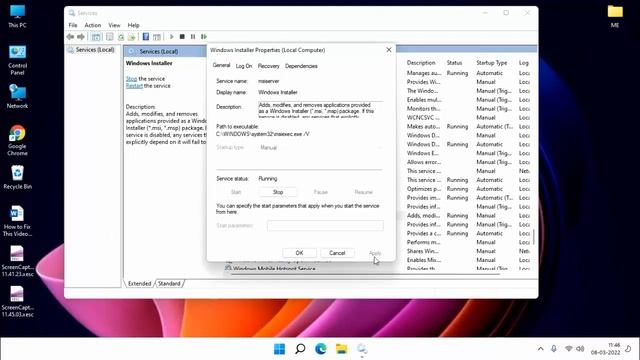640x360 pixels.
Task: Click the Restart Service toolbar icon
Action: (x=204, y=37)
